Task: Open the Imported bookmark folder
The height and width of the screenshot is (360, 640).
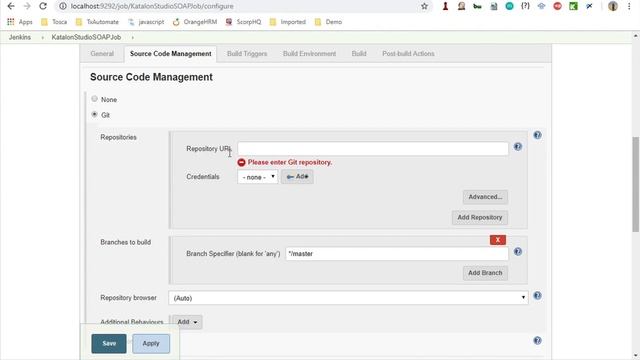Action: pos(288,22)
